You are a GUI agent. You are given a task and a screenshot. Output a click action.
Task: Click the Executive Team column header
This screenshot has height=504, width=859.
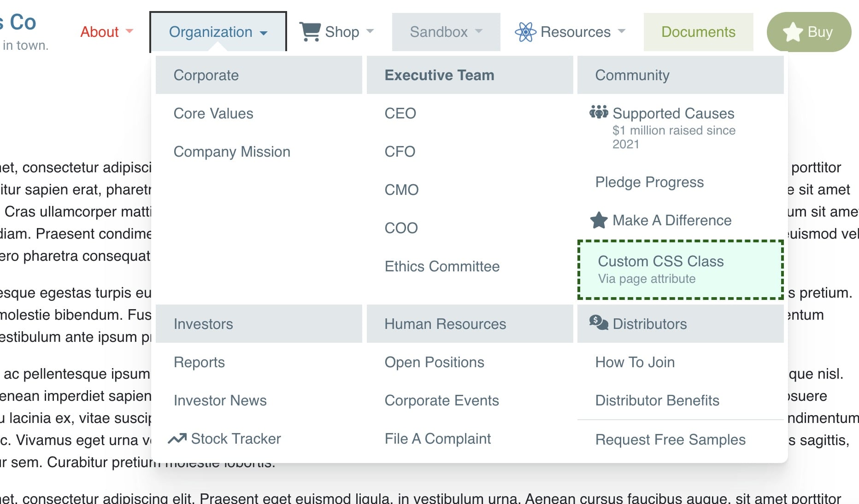(x=439, y=75)
